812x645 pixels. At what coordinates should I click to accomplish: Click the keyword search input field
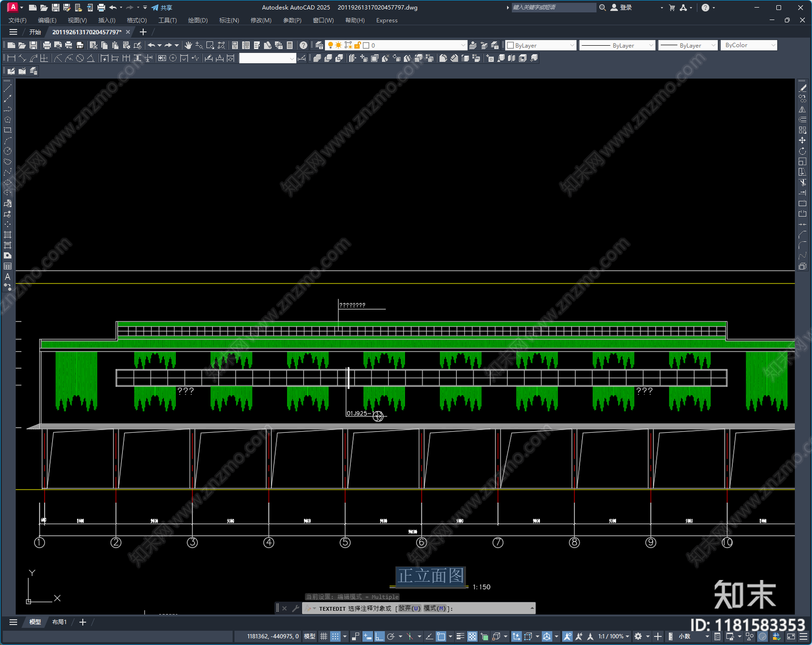click(554, 8)
